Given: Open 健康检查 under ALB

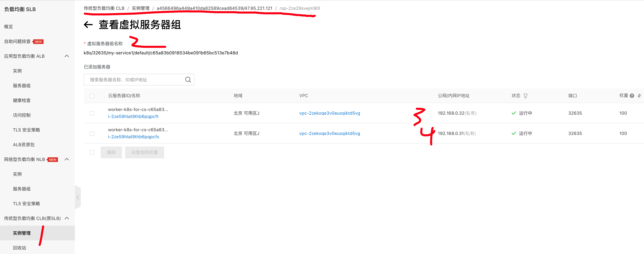Looking at the screenshot, I should pos(22,100).
